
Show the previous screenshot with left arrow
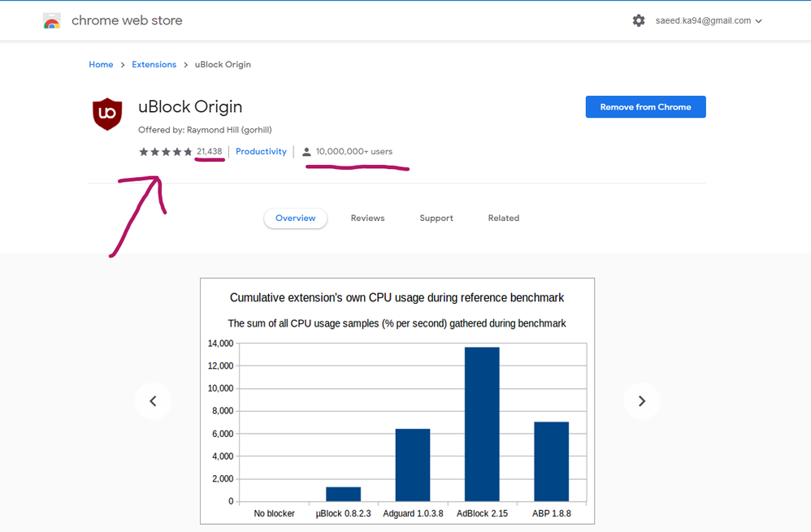coord(153,400)
